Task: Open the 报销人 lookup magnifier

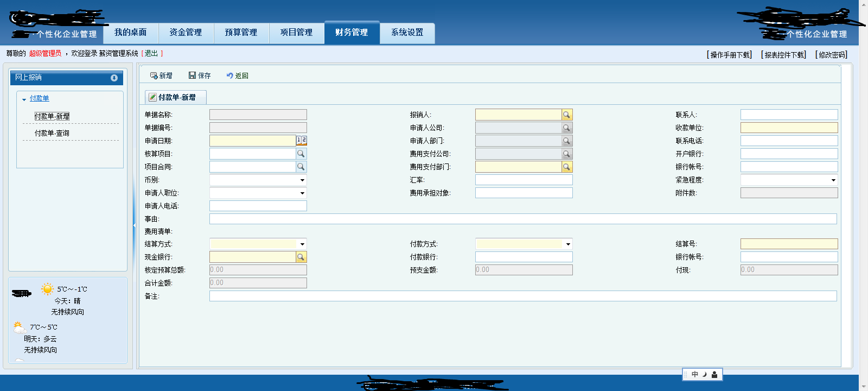Action: (x=567, y=115)
